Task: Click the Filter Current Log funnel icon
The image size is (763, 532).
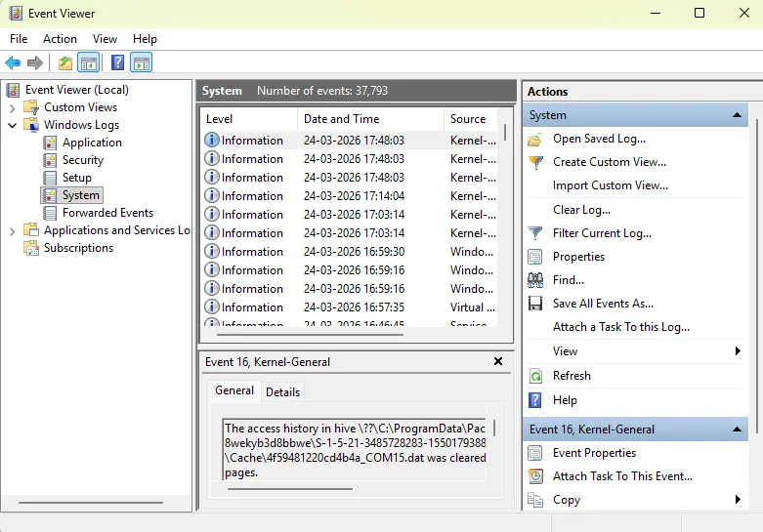Action: [x=535, y=233]
